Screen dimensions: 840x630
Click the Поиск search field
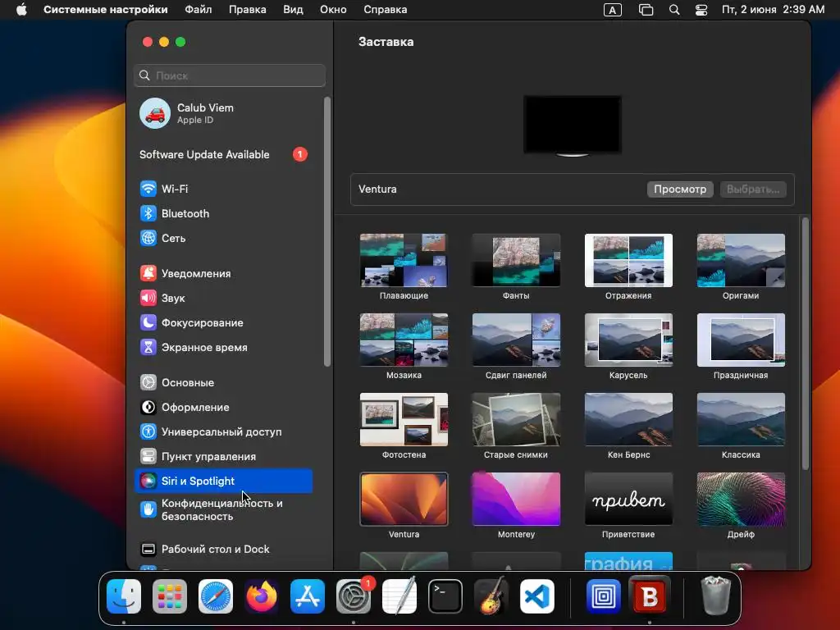pyautogui.click(x=230, y=75)
